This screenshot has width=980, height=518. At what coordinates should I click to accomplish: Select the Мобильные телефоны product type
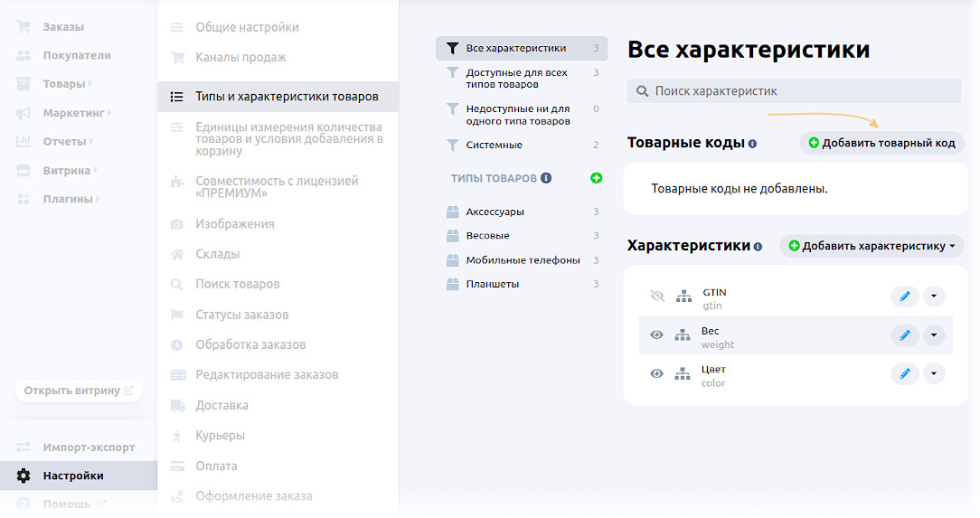click(523, 260)
